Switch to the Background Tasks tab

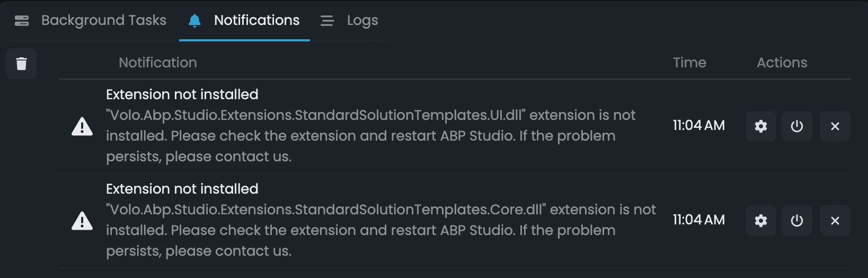[x=103, y=20]
